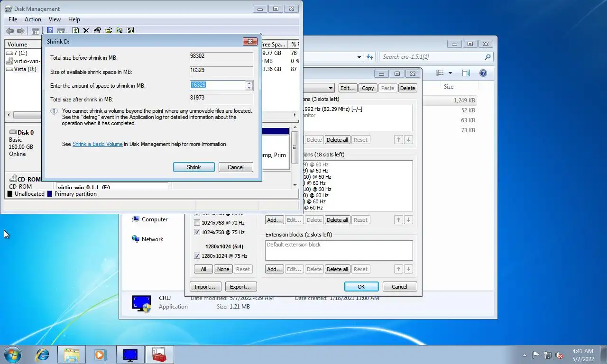The height and width of the screenshot is (364, 607).
Task: Click the refresh arrows beside Explorer's address bar
Action: point(370,57)
